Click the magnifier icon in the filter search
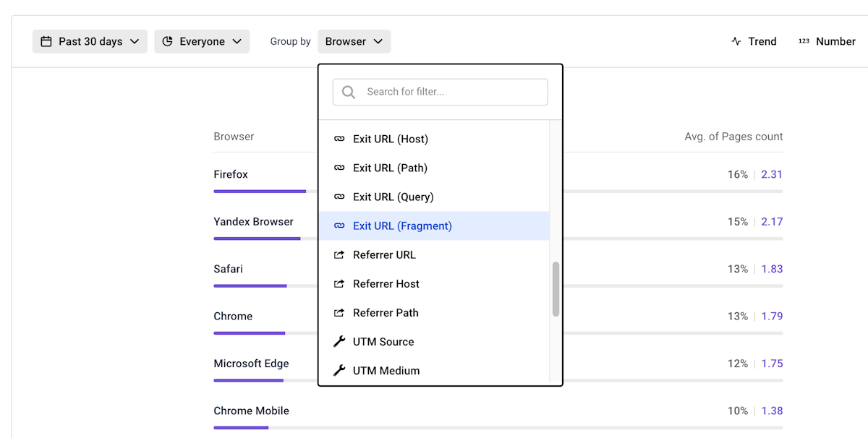The height and width of the screenshot is (438, 868). pos(349,92)
